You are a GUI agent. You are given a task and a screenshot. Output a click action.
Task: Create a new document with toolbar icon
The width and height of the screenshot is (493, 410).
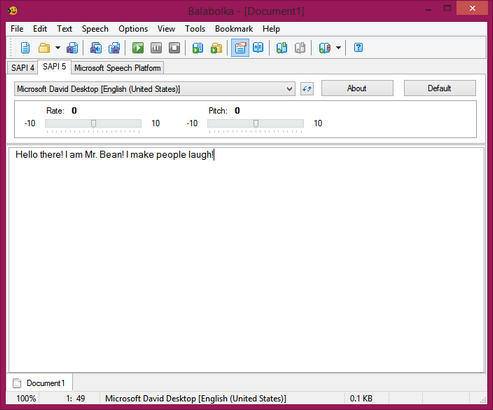point(25,48)
